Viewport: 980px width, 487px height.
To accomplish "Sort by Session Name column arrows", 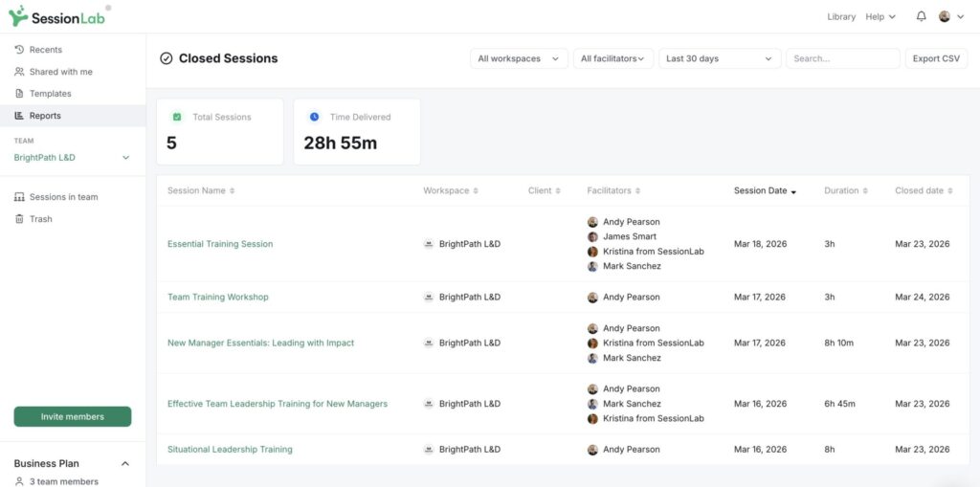I will click(x=232, y=190).
